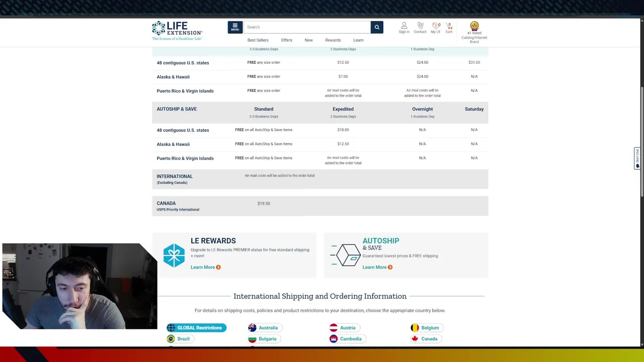The height and width of the screenshot is (362, 644).
Task: Select the Austria flag icon
Action: pyautogui.click(x=334, y=328)
